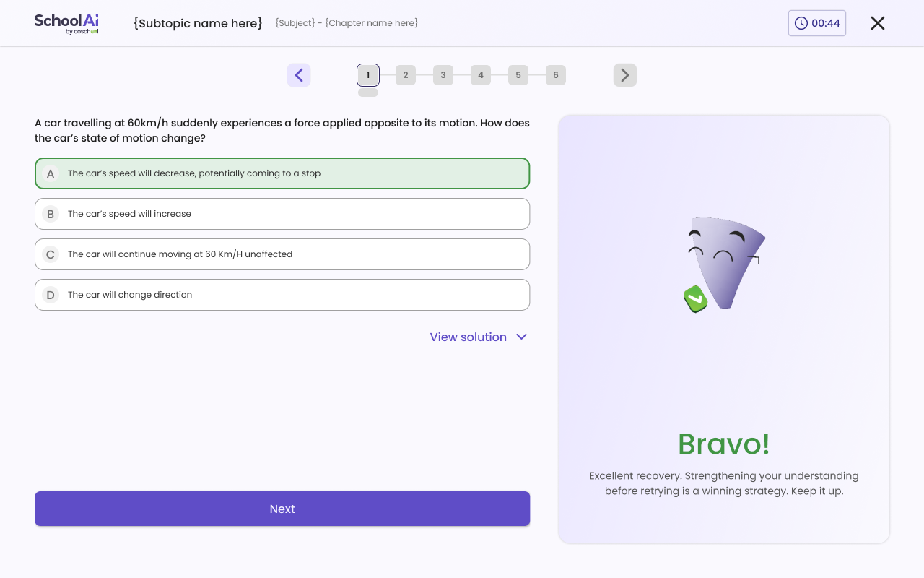Jump to question 2 in the stepper
This screenshot has width=924, height=578.
coord(406,75)
